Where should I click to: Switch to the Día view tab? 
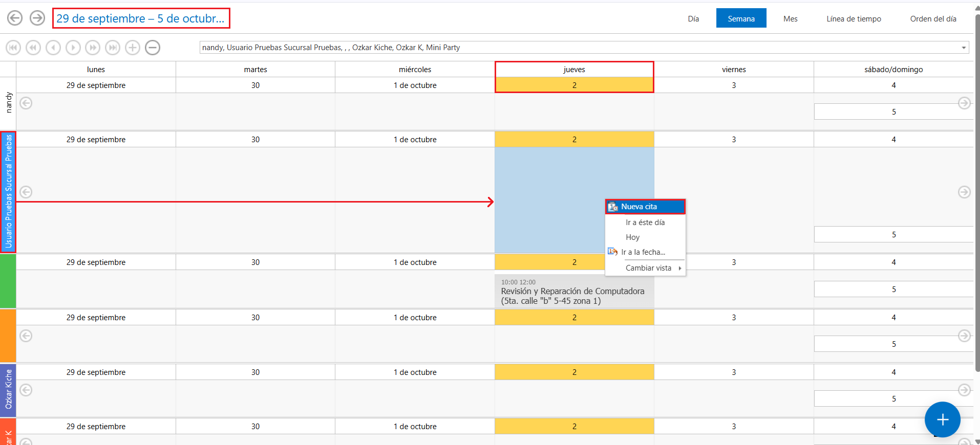tap(693, 19)
